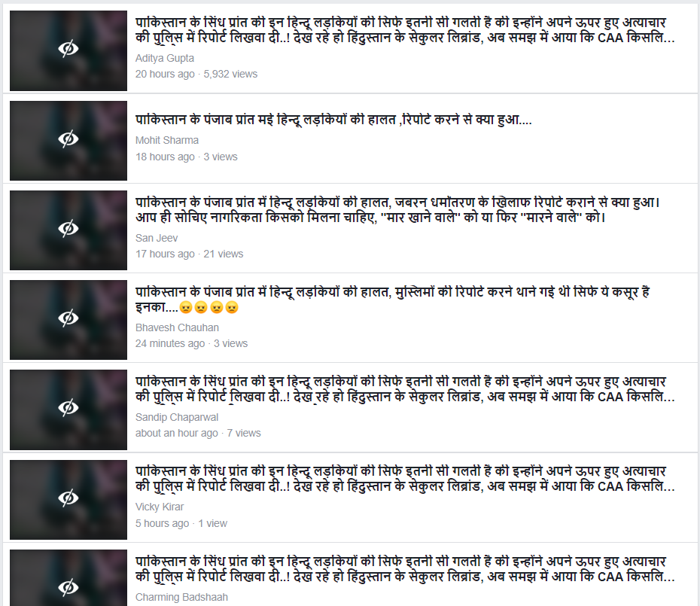Click the Vicky Kirar author name
The height and width of the screenshot is (606, 700).
tap(160, 507)
